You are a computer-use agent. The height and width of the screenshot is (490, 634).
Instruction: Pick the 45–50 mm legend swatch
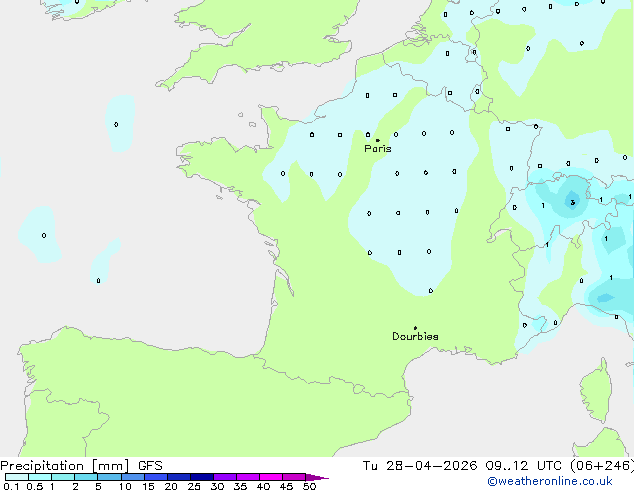pos(294,477)
